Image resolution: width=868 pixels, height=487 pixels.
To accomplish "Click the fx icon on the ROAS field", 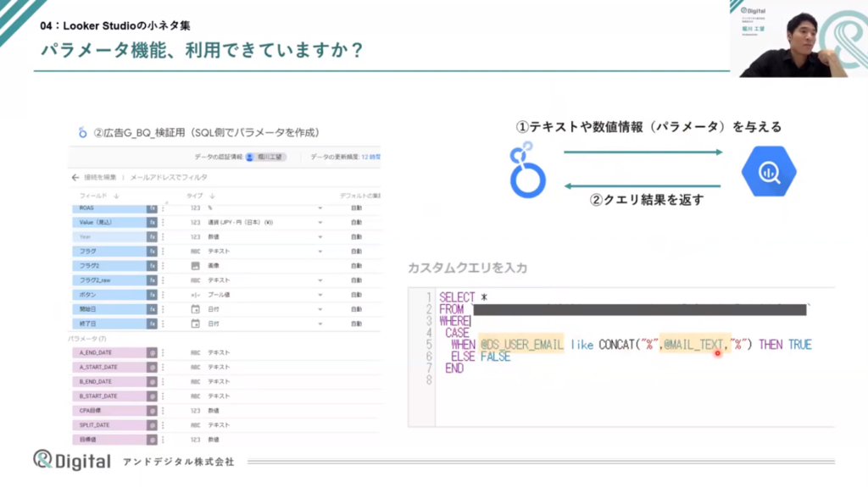I will point(152,208).
